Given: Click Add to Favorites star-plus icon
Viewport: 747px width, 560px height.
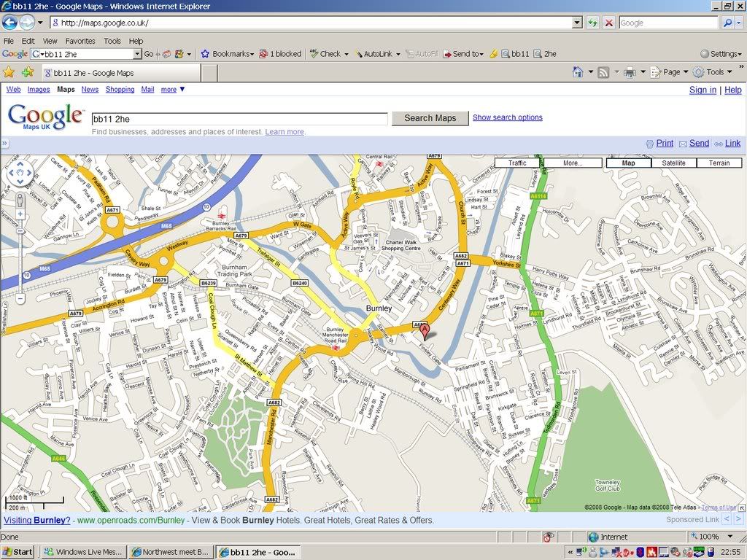Looking at the screenshot, I should click(x=28, y=72).
